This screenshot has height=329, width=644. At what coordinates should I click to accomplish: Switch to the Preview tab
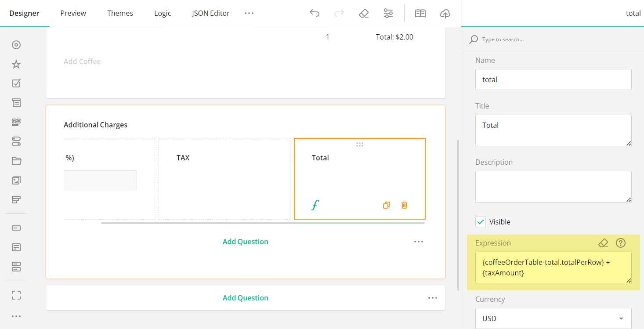tap(73, 13)
